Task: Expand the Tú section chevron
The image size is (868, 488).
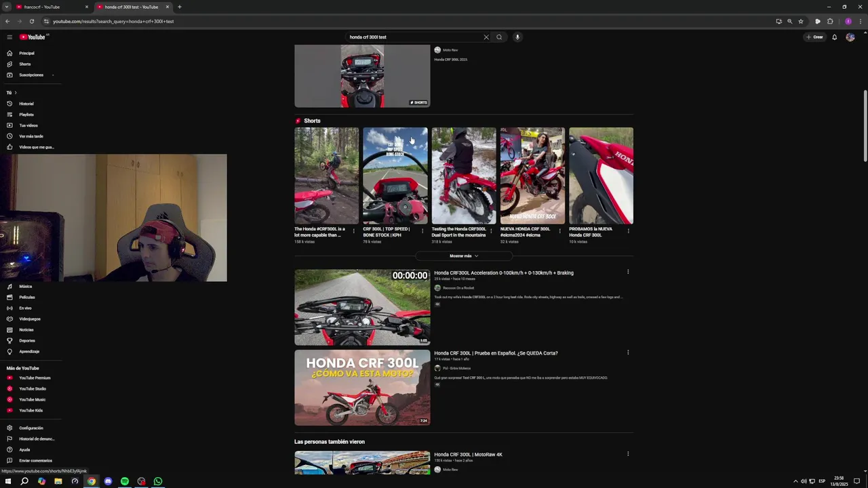Action: tap(15, 92)
